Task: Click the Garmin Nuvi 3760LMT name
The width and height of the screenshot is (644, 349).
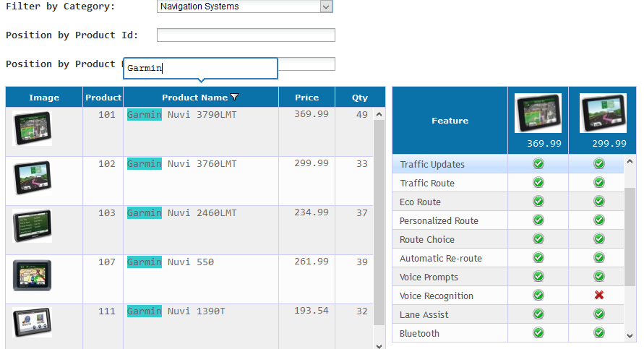Action: point(181,164)
